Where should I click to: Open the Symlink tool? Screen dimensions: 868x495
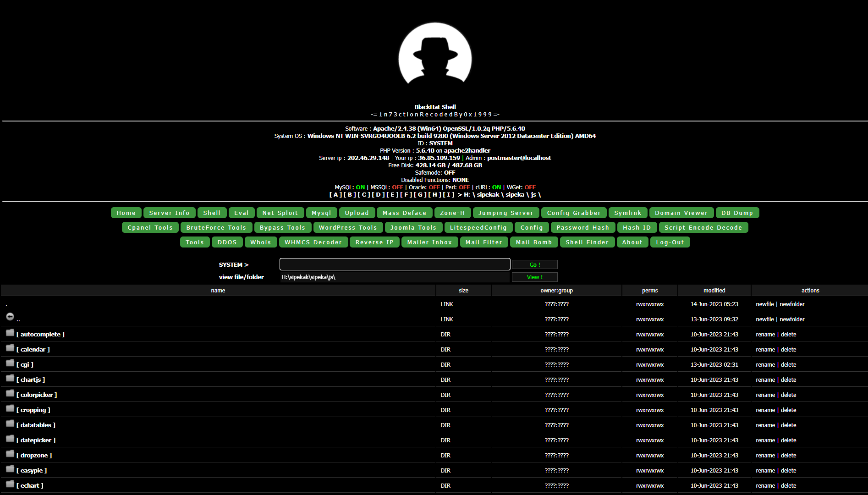pos(628,213)
